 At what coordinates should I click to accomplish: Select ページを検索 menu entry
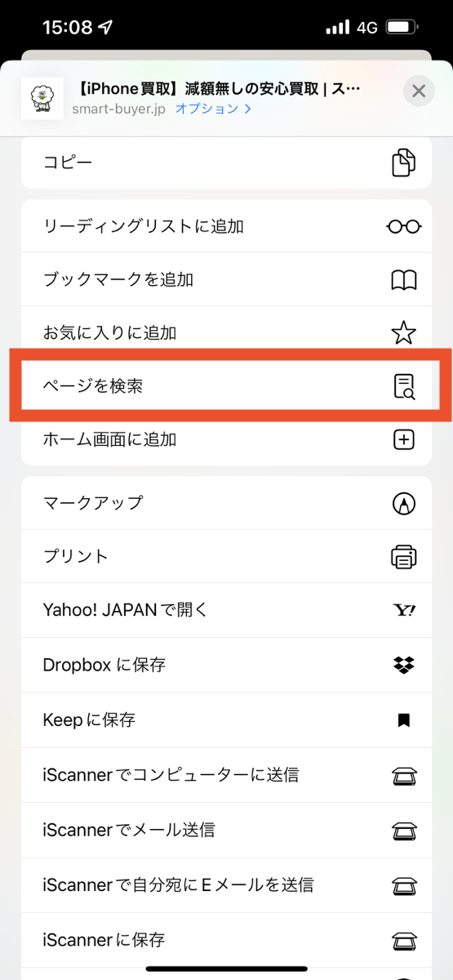(x=226, y=386)
